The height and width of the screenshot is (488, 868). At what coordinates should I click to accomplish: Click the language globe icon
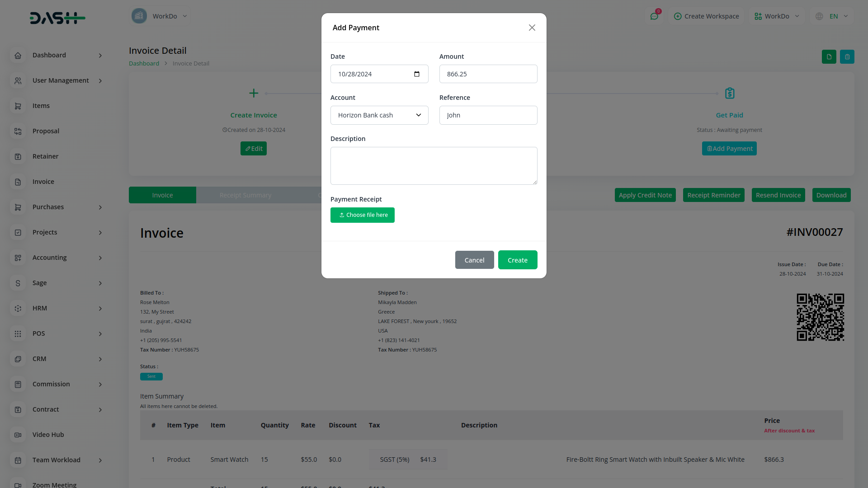tap(819, 16)
